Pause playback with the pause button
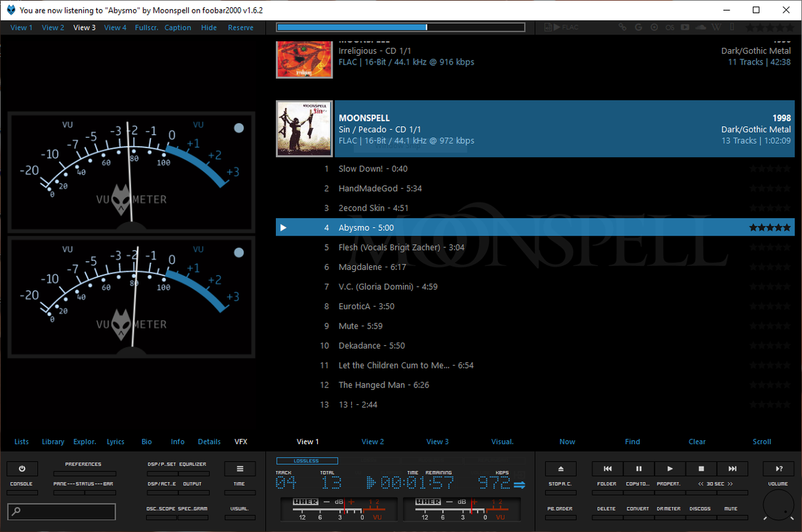The height and width of the screenshot is (532, 802). pos(638,468)
